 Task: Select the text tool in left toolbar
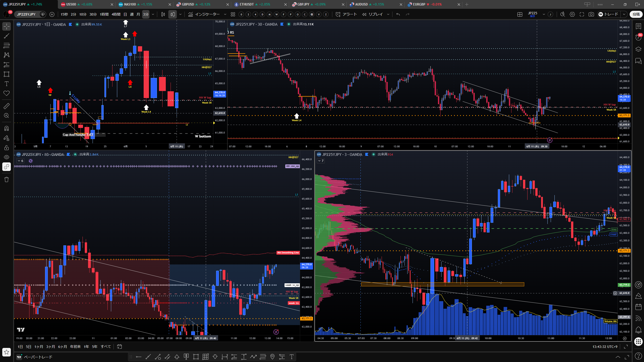click(7, 84)
